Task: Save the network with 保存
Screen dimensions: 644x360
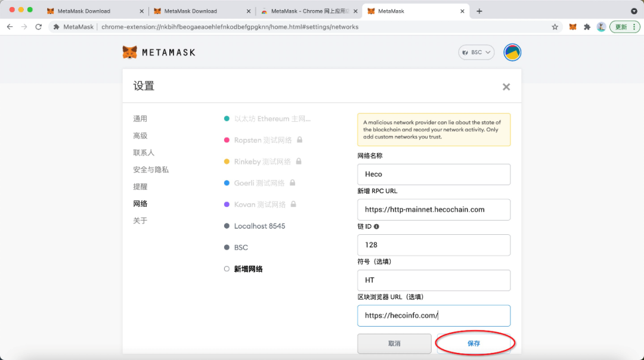Action: click(473, 343)
